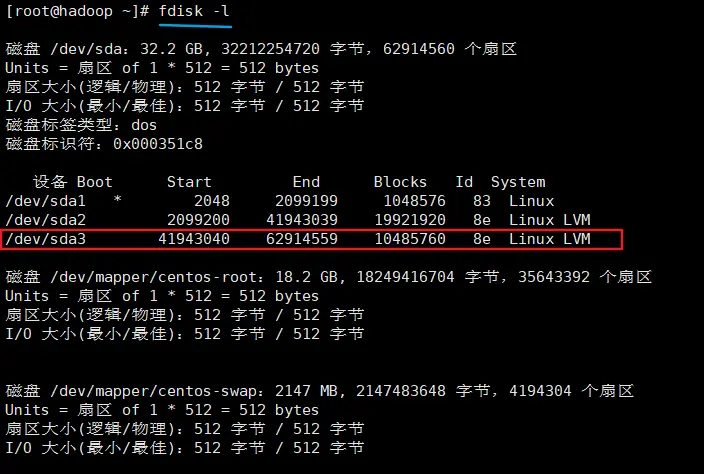Viewport: 704px width, 474px height.
Task: Click the end sector "41943039"
Action: click(x=302, y=220)
